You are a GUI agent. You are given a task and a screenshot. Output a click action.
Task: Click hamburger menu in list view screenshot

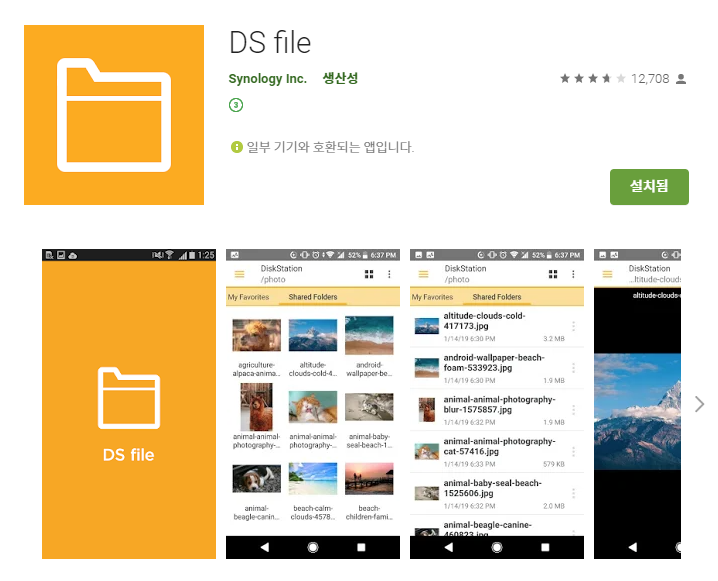(424, 274)
